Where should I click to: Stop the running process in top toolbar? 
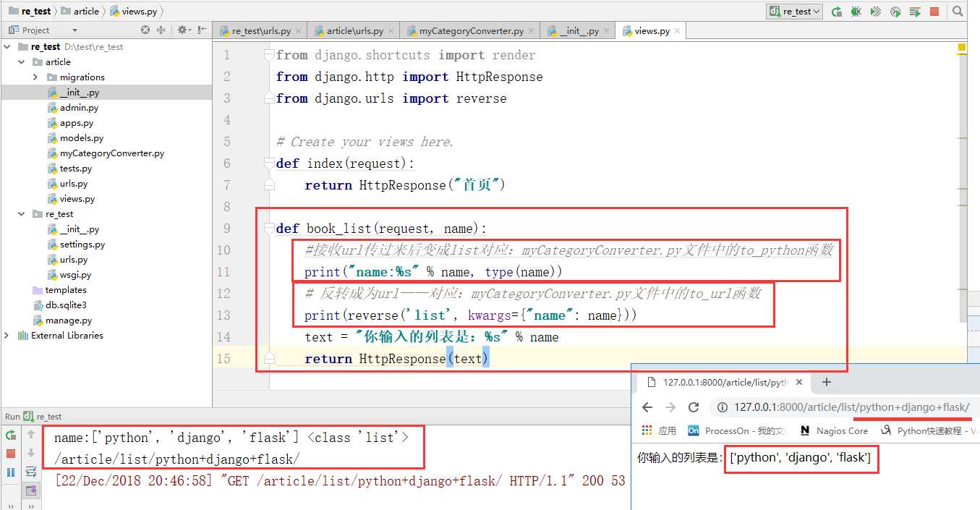click(x=934, y=12)
